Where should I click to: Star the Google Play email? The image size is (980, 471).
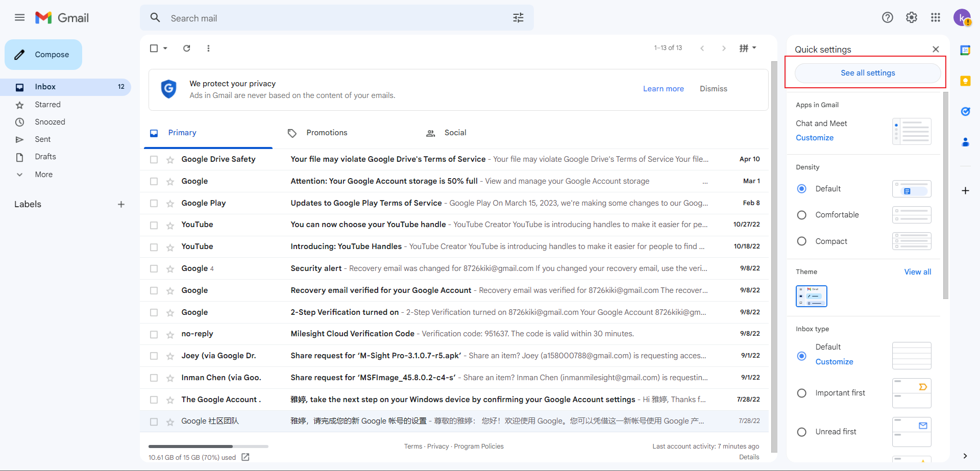170,204
